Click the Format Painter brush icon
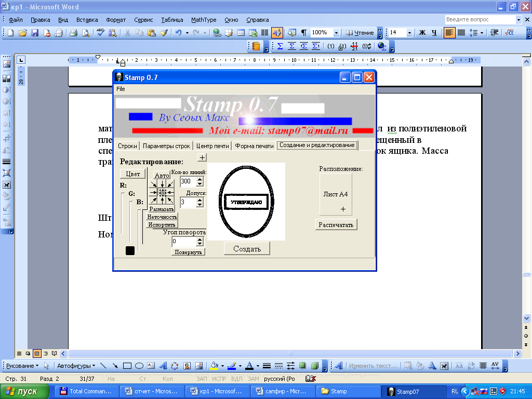Screen dimensions: 532x399 (164, 33)
